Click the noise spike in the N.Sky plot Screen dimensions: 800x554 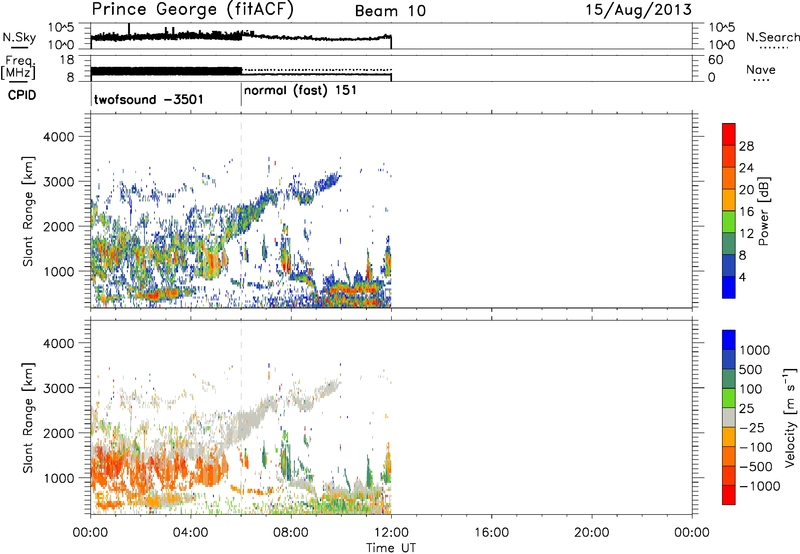click(x=129, y=29)
